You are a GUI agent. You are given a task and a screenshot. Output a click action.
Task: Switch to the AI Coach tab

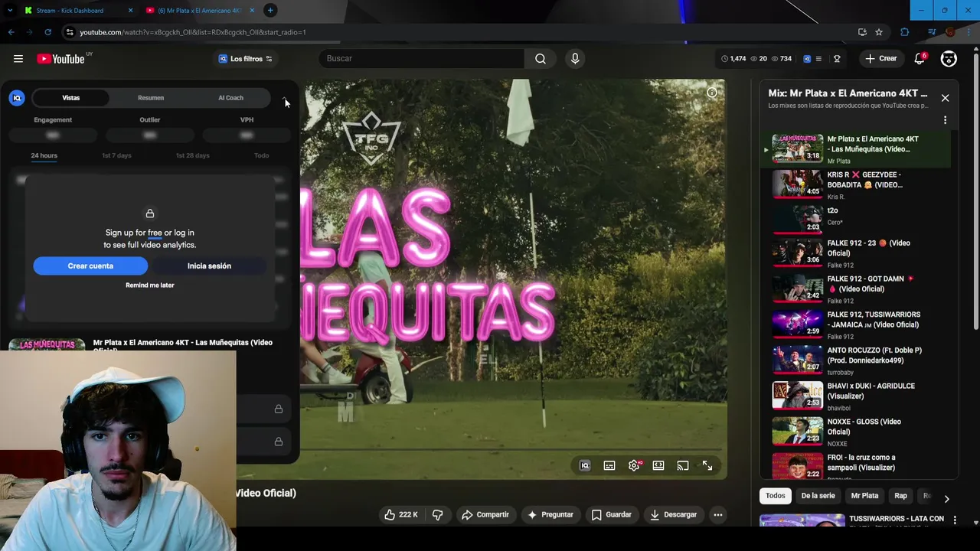tap(230, 98)
